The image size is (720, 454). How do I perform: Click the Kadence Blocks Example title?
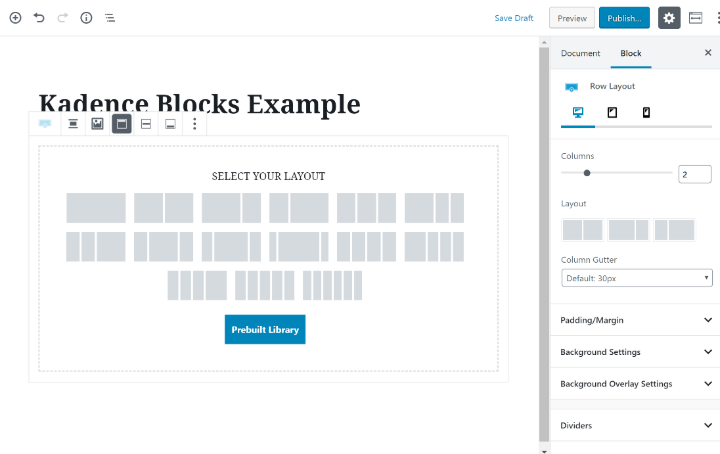[x=199, y=104]
